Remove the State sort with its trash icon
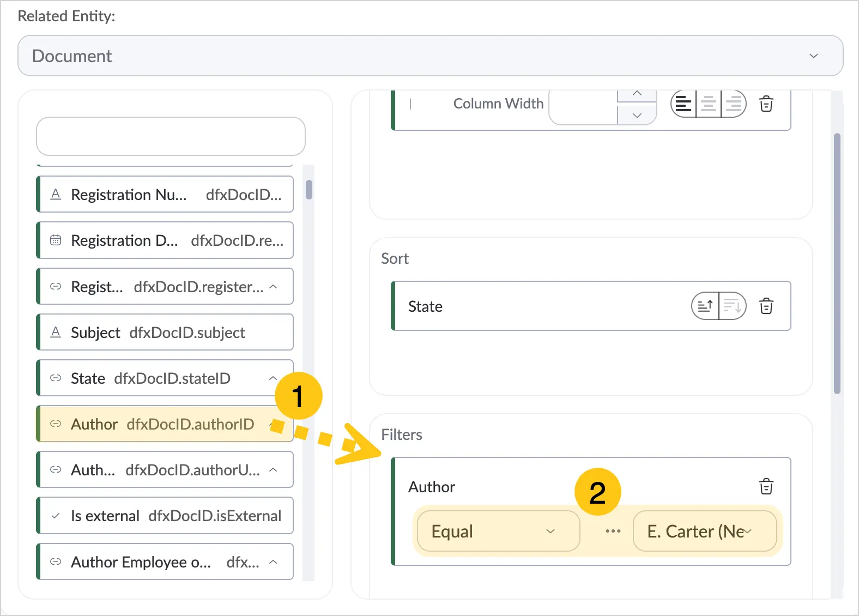This screenshot has width=859, height=616. click(766, 306)
